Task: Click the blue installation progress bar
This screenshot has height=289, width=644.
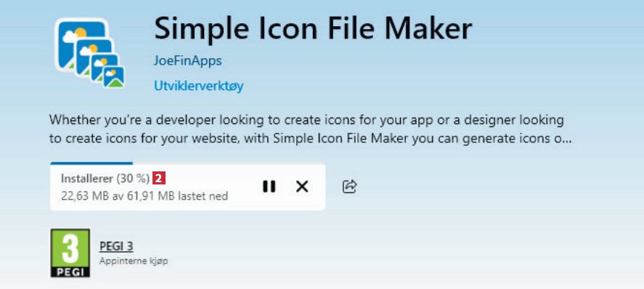Action: (x=91, y=163)
